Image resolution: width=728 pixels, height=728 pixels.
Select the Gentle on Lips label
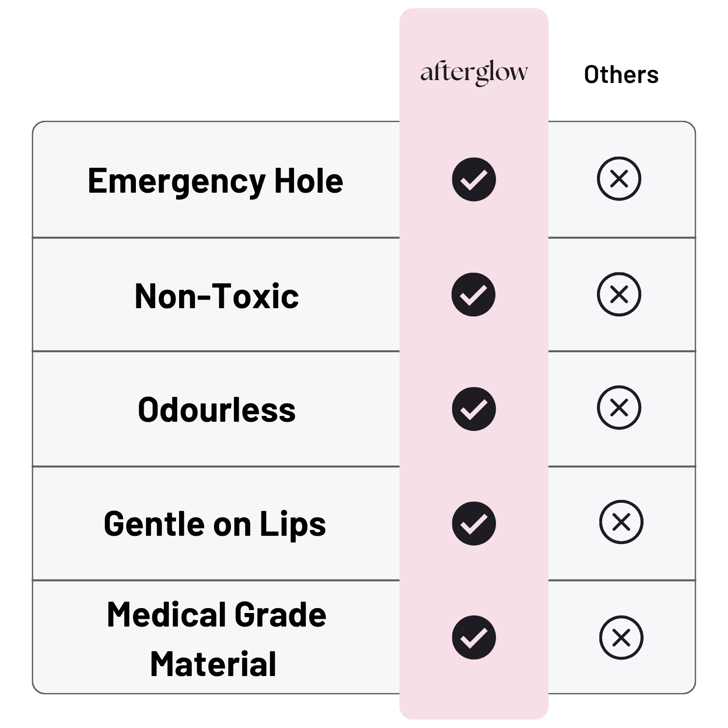coord(215,524)
